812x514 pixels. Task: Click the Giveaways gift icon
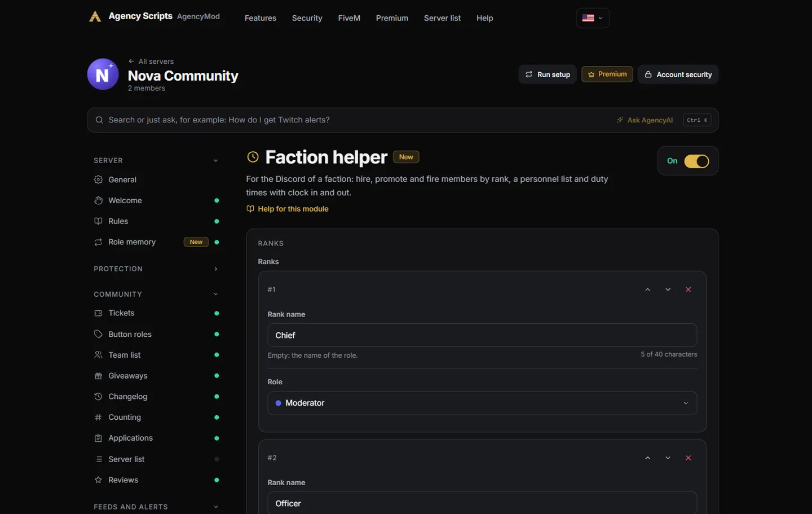click(98, 376)
